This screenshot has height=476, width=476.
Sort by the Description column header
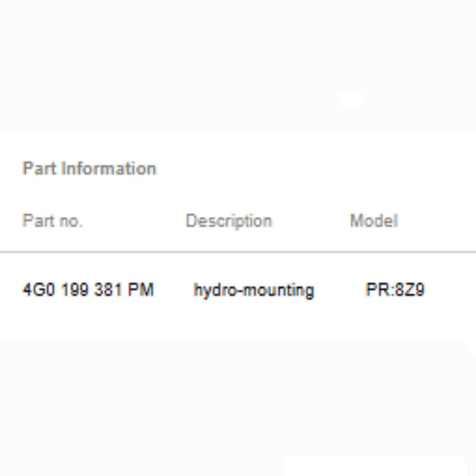[228, 221]
